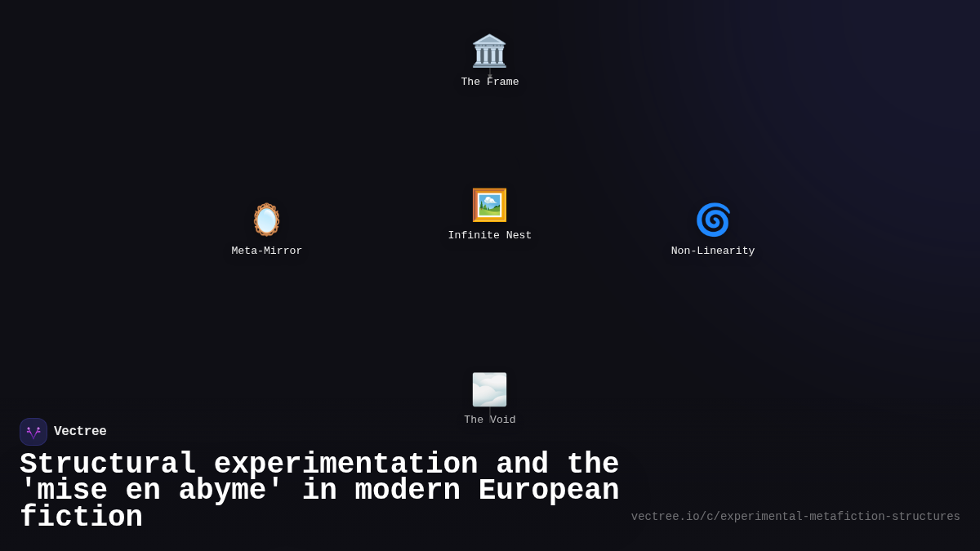Open The Void fog icon
The image size is (980, 551).
490,389
